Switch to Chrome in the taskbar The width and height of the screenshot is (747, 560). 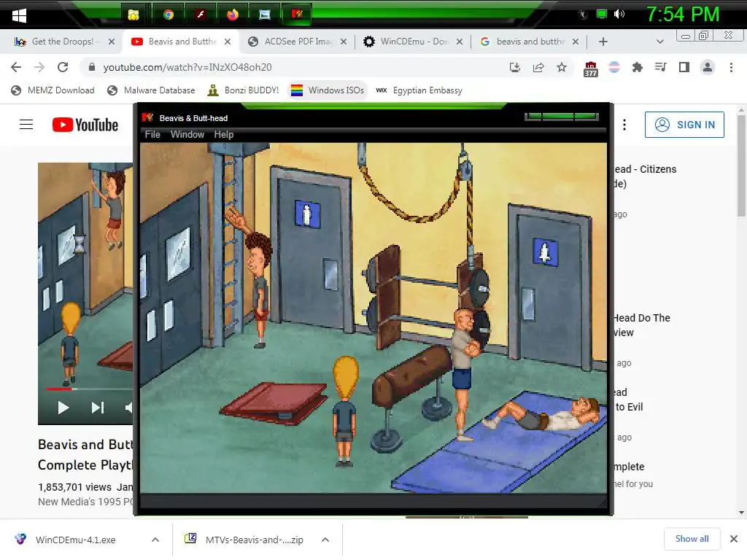tap(169, 15)
